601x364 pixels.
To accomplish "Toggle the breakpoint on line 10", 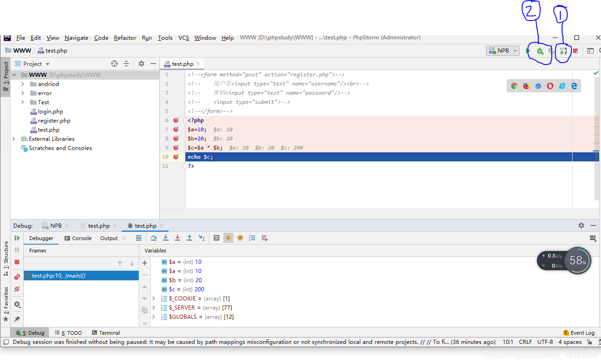I will [176, 157].
